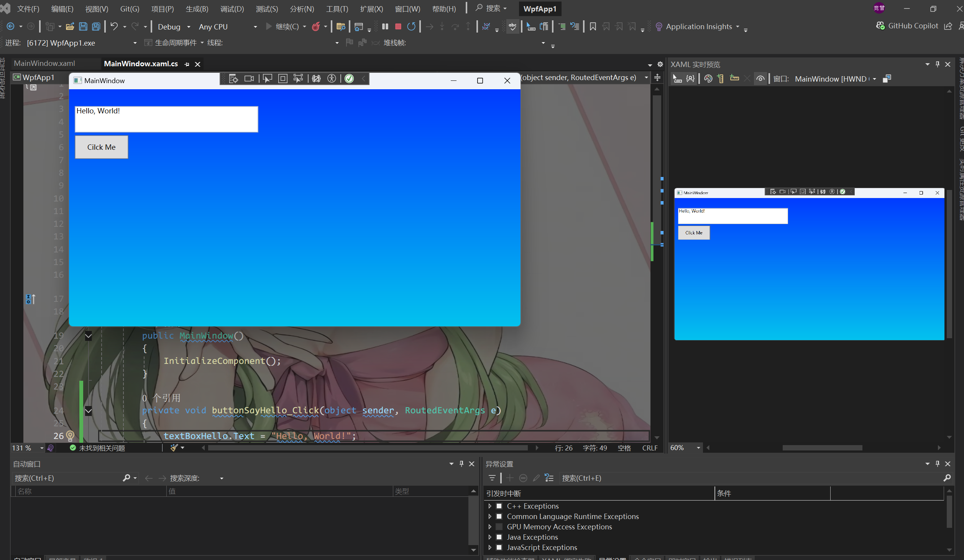Switch to the MainWindow.xaml tab
The height and width of the screenshot is (560, 964).
(44, 64)
